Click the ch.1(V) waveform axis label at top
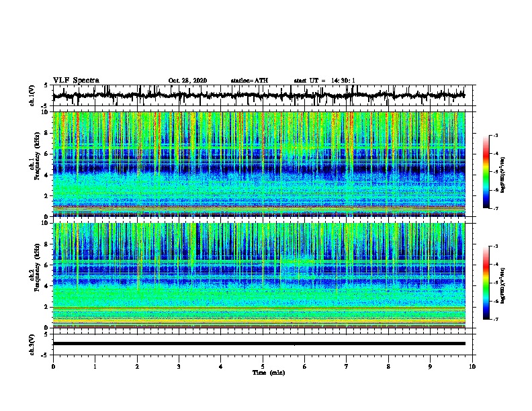Viewport: 532px width, 411px height. pyautogui.click(x=32, y=95)
